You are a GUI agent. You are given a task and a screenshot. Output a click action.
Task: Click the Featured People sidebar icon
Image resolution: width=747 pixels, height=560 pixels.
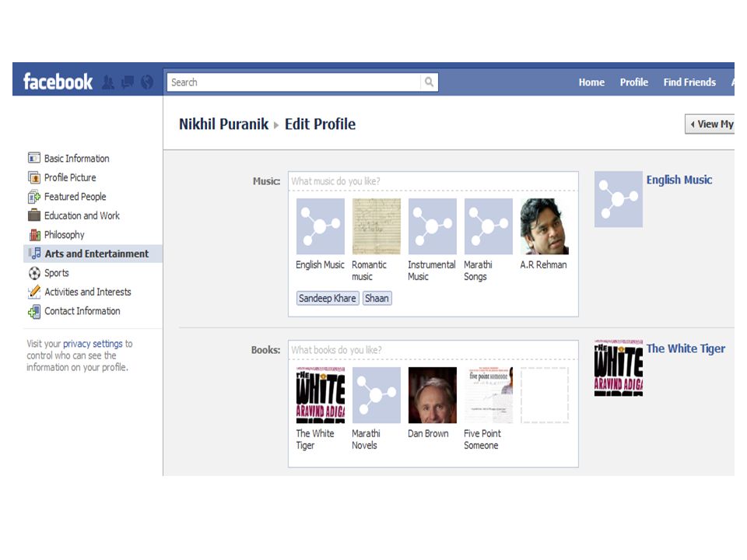[x=33, y=196]
